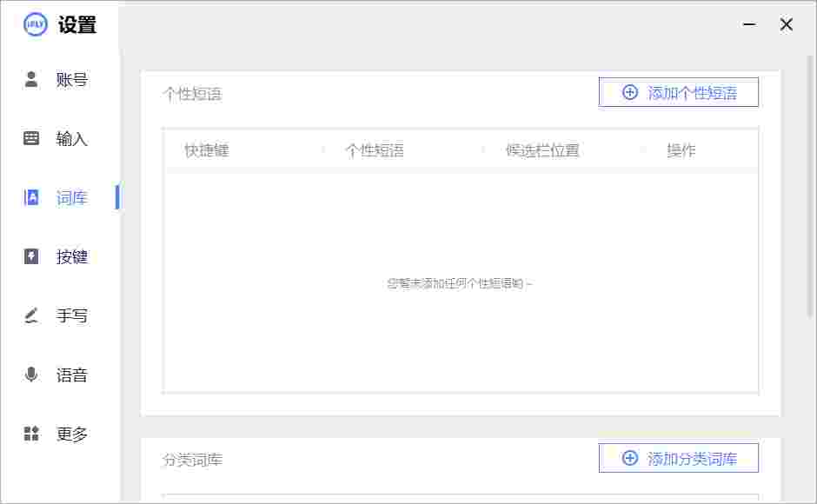Click the keyboard icon for 输入
This screenshot has height=504, width=817.
pos(31,138)
